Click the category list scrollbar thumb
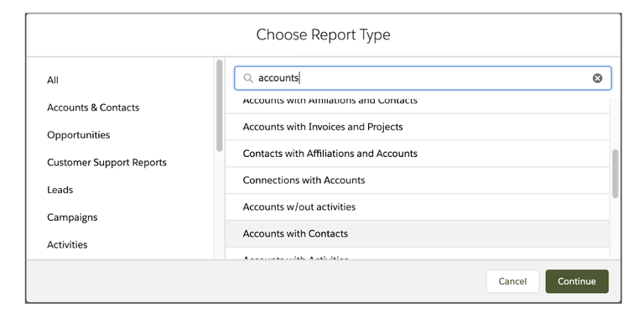Image resolution: width=644 pixels, height=324 pixels. pyautogui.click(x=220, y=106)
